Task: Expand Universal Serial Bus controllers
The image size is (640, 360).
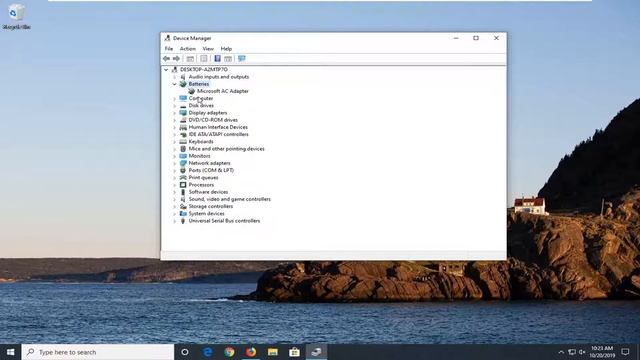Action: click(x=175, y=221)
